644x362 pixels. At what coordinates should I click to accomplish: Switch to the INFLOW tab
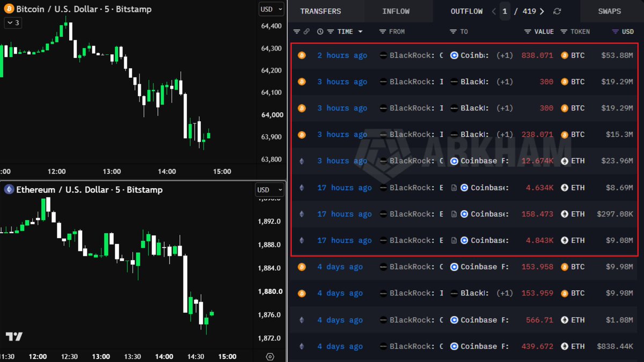click(x=396, y=11)
